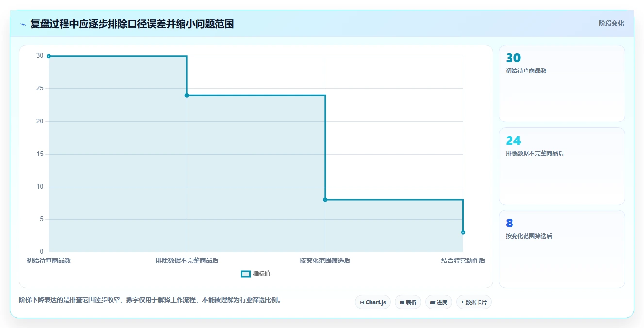The width and height of the screenshot is (644, 328).
Task: Click the x-axis label 初始待查商品数
Action: pos(49,260)
